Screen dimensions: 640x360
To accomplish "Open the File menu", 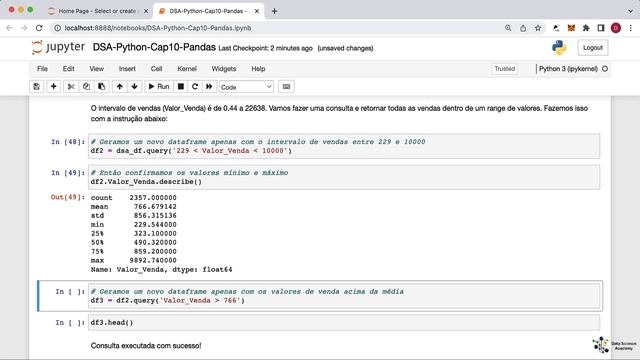I will (x=42, y=69).
